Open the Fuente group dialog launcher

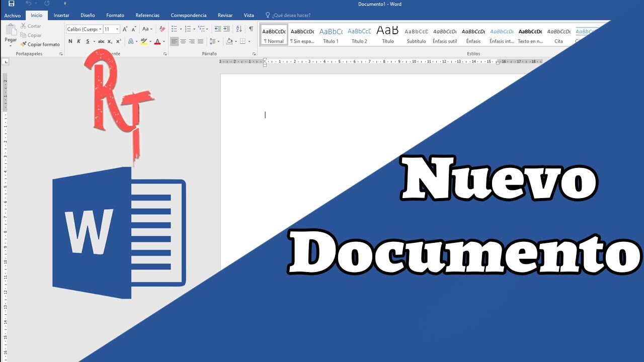165,54
